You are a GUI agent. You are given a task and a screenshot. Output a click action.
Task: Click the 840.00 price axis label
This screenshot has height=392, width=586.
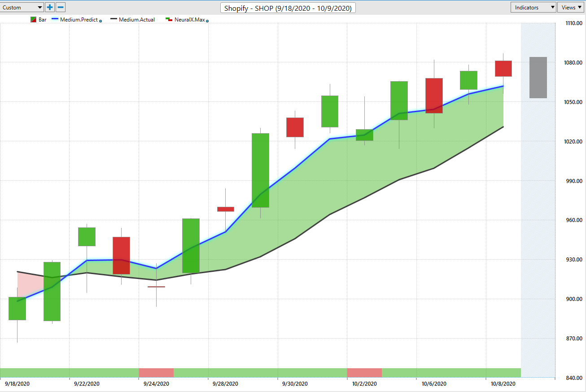[574, 378]
